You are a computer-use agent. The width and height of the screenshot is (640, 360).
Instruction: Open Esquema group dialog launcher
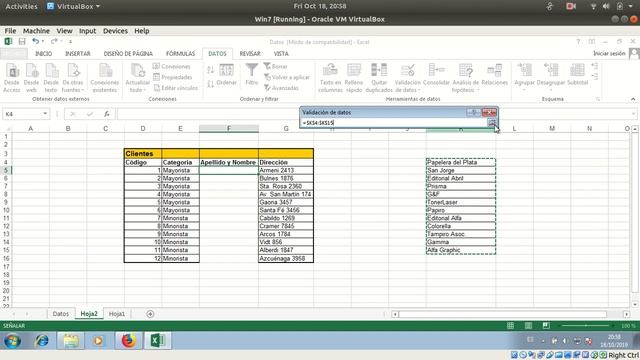(598, 99)
